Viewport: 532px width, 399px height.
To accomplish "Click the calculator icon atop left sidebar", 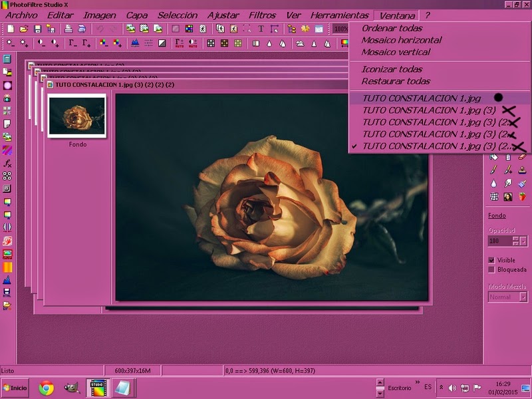I will 7,59.
